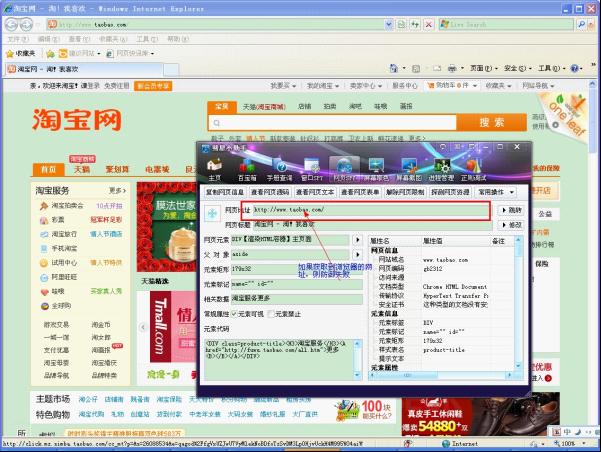Viewport: 601px width, 452px height.
Task: Click the IE Stop red X icon
Action: [x=429, y=25]
